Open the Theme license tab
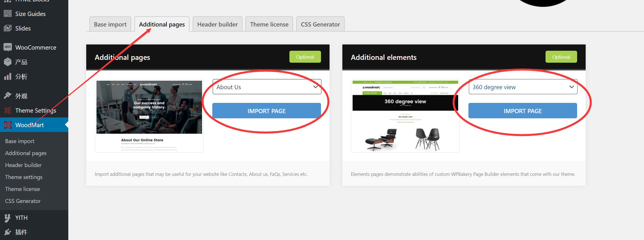Viewport: 644px width, 240px height. (x=269, y=25)
